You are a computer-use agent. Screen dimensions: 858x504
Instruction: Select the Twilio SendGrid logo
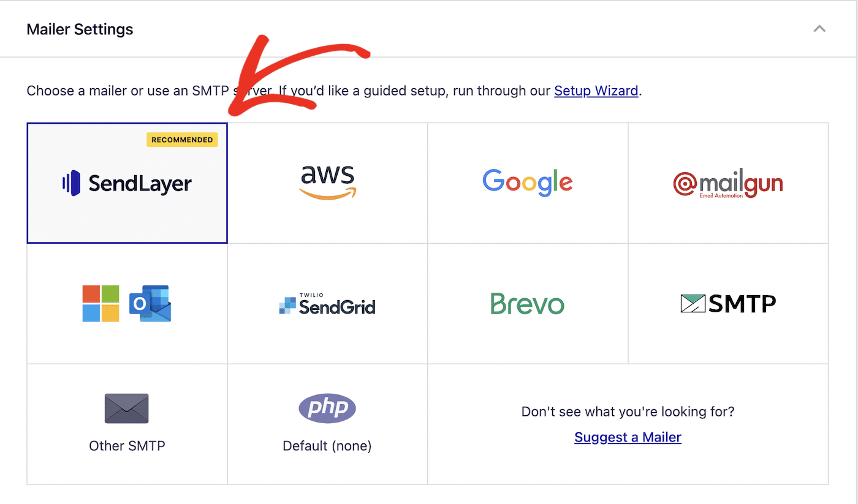pos(327,304)
